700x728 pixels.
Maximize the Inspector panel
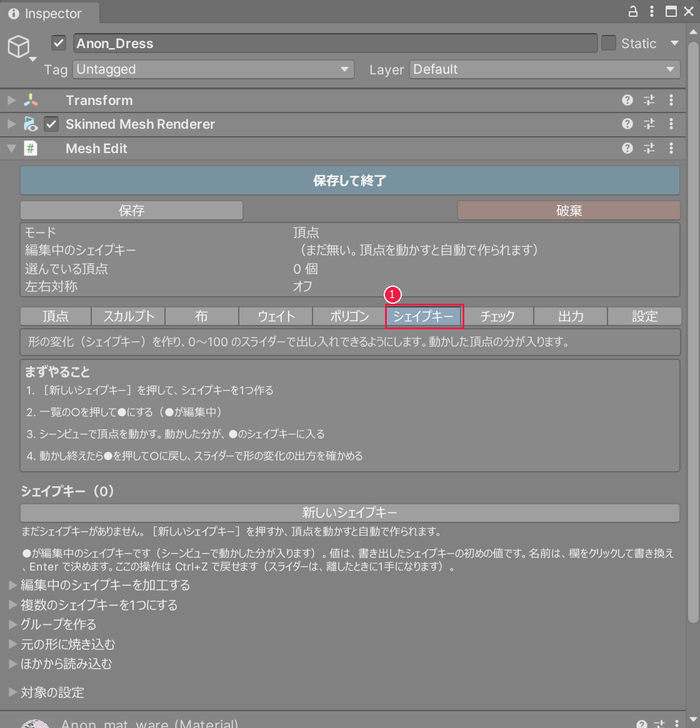tap(671, 12)
